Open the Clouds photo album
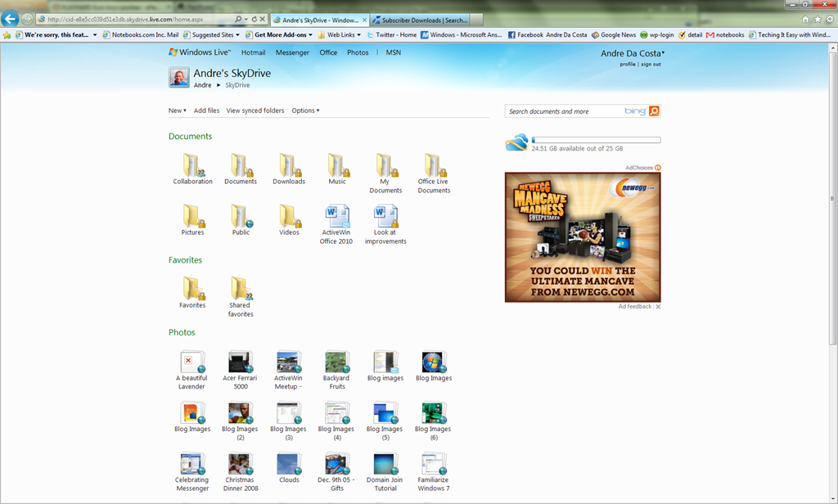Screen dimensions: 838x504 coord(289,468)
